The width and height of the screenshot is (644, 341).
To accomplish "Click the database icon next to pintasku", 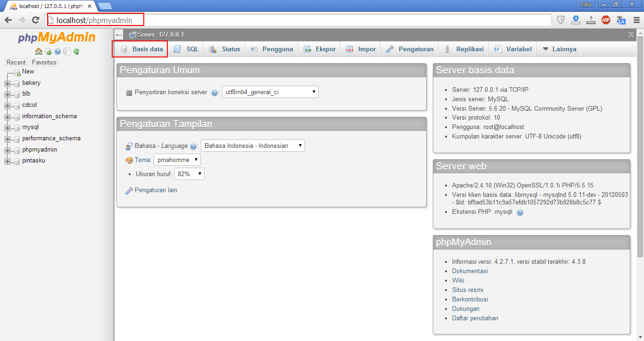I will pos(17,161).
